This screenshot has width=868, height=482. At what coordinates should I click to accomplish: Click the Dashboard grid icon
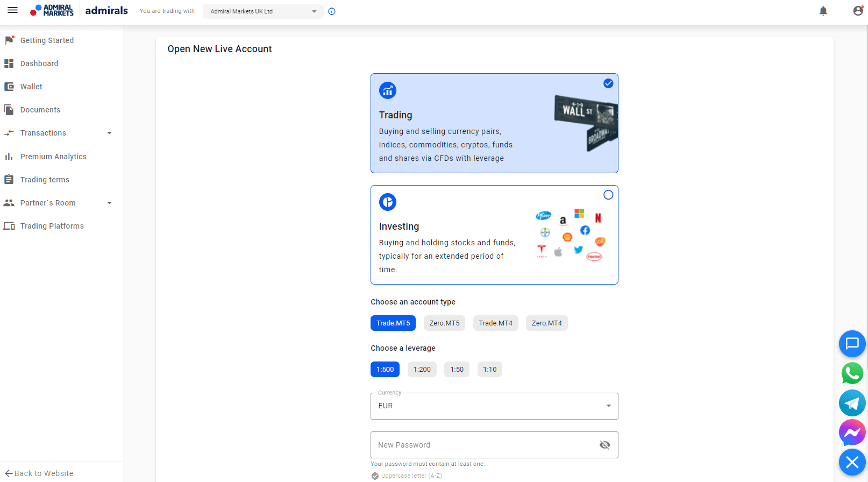point(9,63)
